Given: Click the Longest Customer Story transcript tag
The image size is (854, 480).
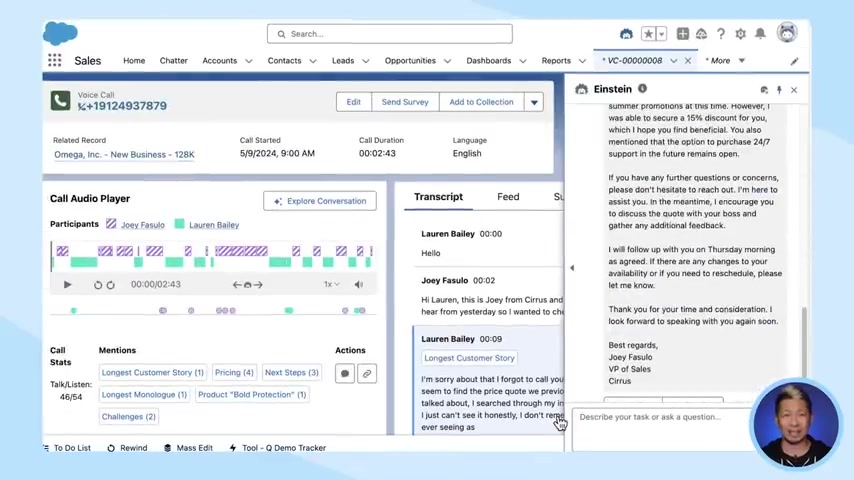Looking at the screenshot, I should [469, 358].
